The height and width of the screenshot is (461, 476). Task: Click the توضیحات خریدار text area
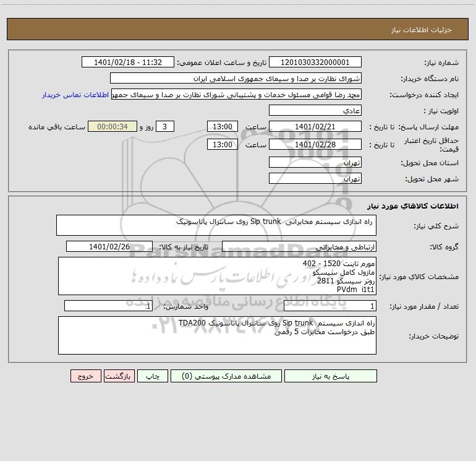[x=217, y=335]
